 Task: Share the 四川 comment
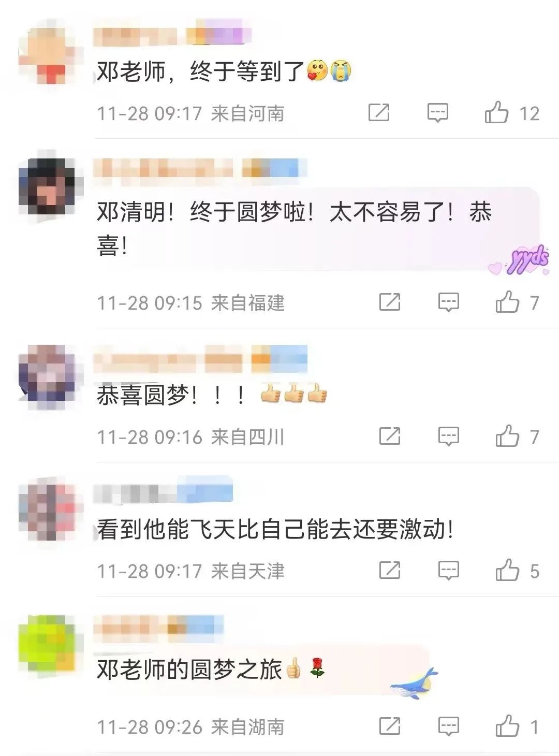coord(390,437)
